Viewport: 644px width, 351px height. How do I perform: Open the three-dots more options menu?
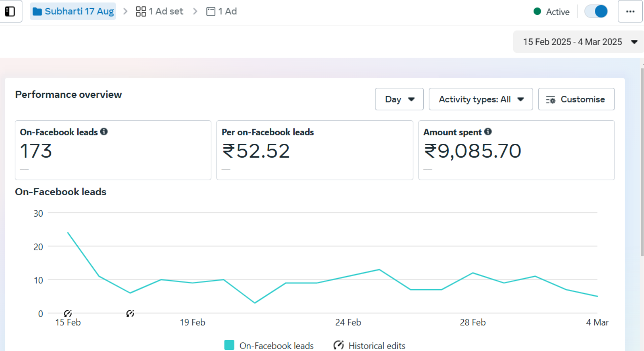(x=630, y=11)
